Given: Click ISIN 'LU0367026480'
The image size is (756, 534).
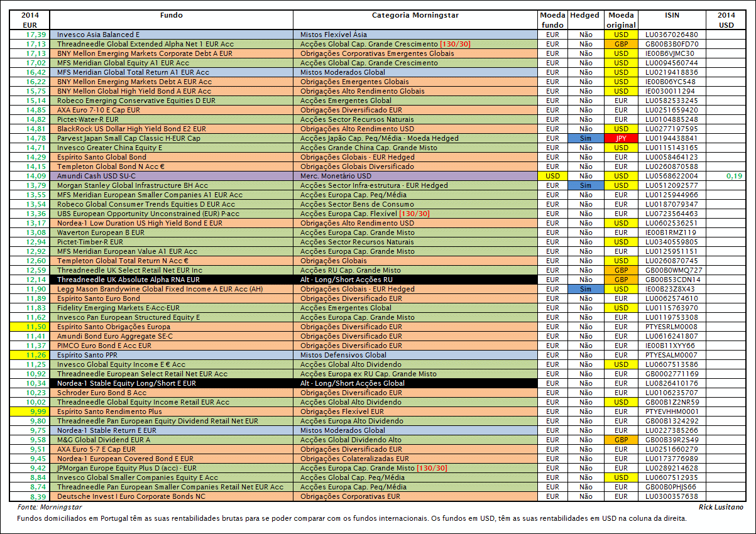Looking at the screenshot, I should 672,35.
